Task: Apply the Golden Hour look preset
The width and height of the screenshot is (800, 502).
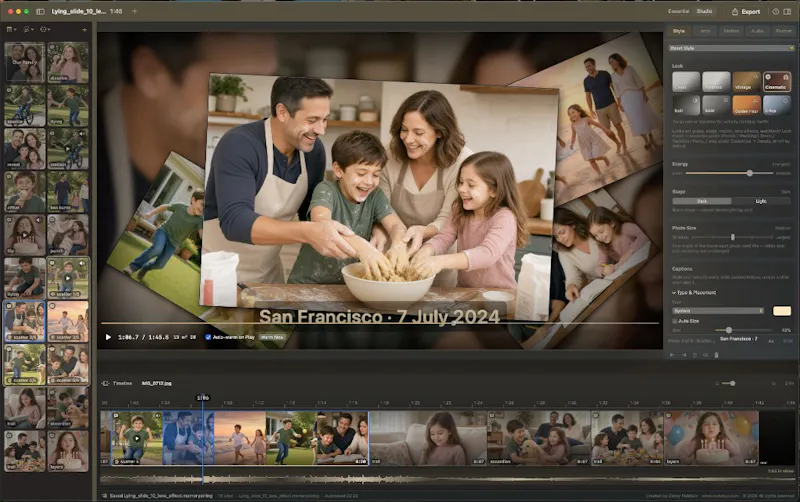Action: [x=746, y=105]
